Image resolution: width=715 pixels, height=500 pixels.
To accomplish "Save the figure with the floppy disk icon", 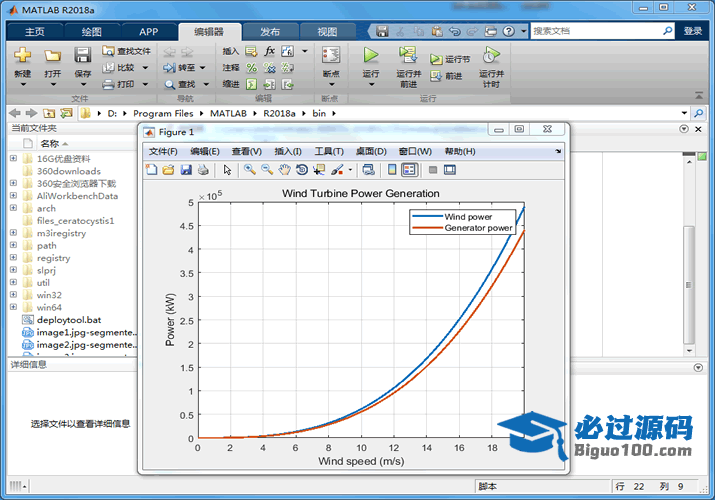I will coord(186,170).
